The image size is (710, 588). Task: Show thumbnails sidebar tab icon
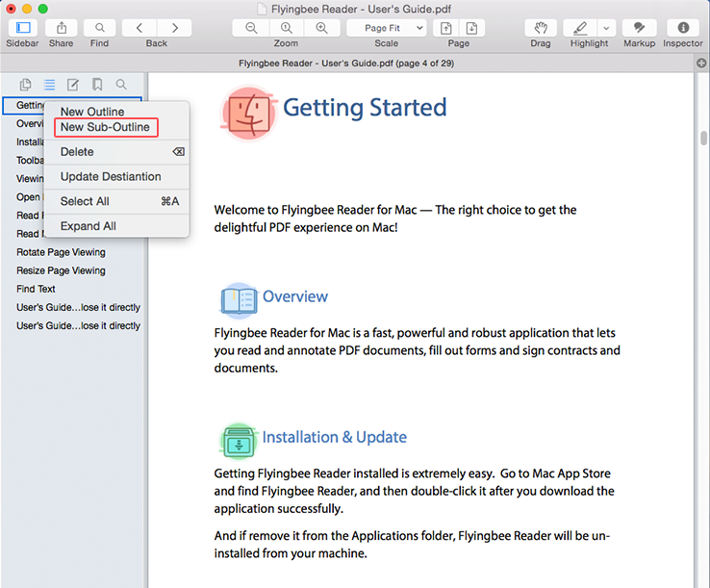tap(25, 85)
